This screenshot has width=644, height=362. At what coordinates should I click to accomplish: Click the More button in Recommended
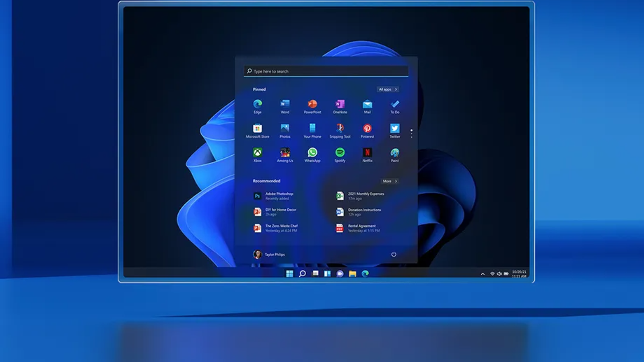[x=390, y=181]
